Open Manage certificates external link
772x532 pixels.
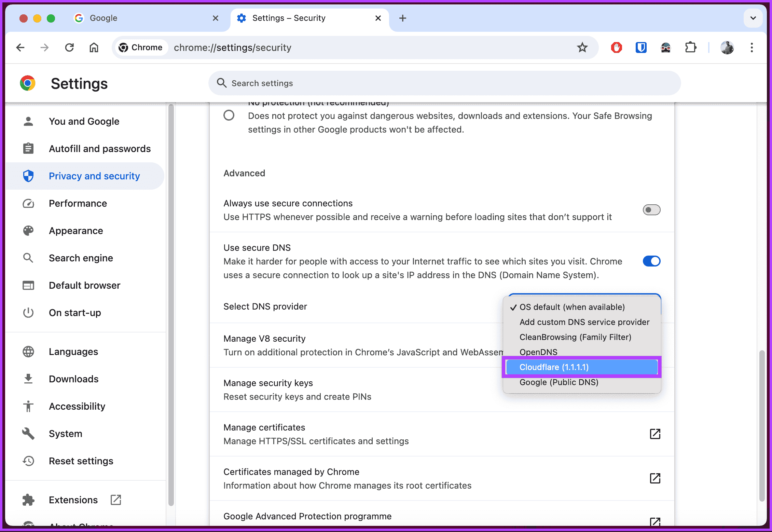tap(655, 434)
